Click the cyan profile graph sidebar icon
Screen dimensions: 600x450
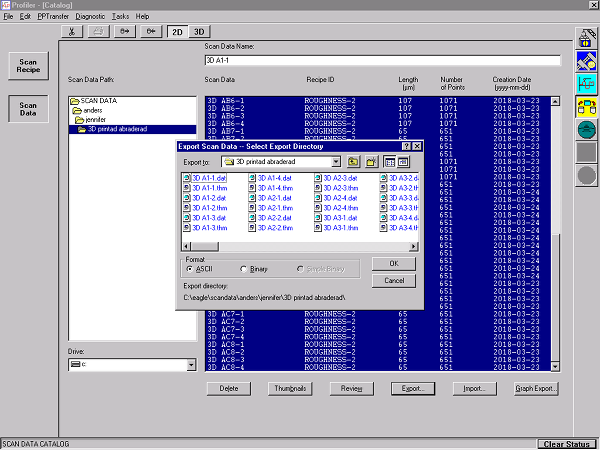pyautogui.click(x=586, y=84)
